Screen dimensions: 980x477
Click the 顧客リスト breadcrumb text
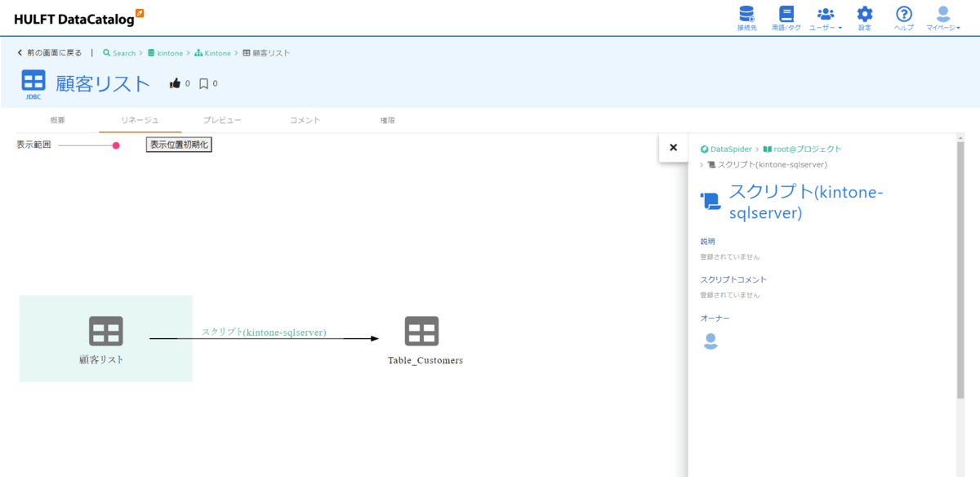[271, 53]
